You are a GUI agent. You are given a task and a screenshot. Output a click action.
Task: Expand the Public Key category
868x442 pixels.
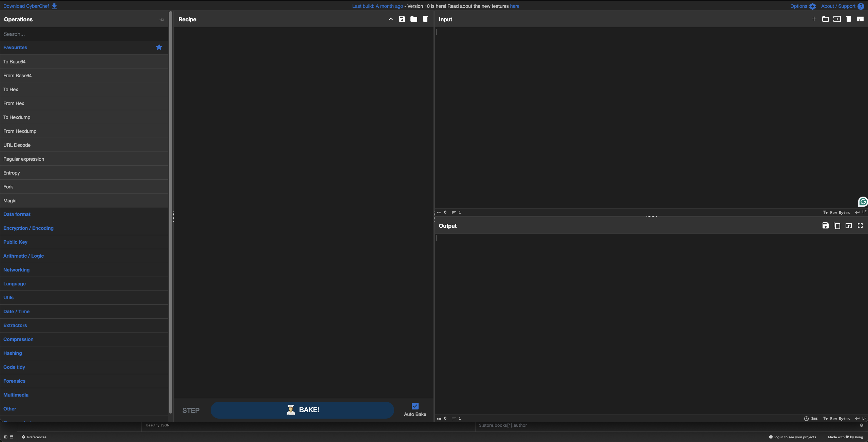click(84, 242)
